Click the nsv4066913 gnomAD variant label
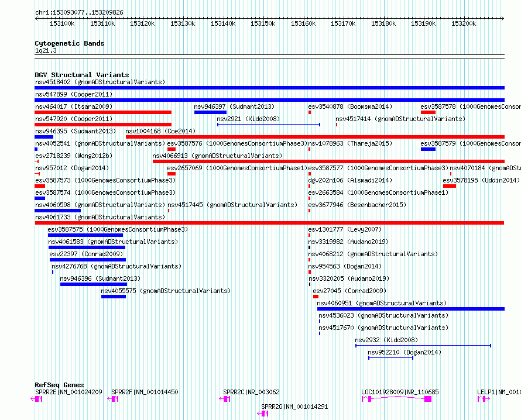Screen dimensions: 521x420 click(x=217, y=156)
